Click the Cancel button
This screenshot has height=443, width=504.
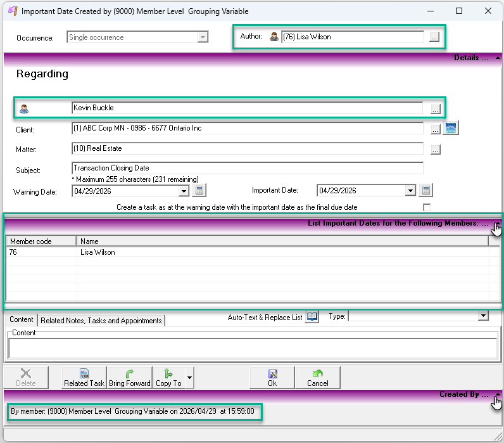click(318, 377)
